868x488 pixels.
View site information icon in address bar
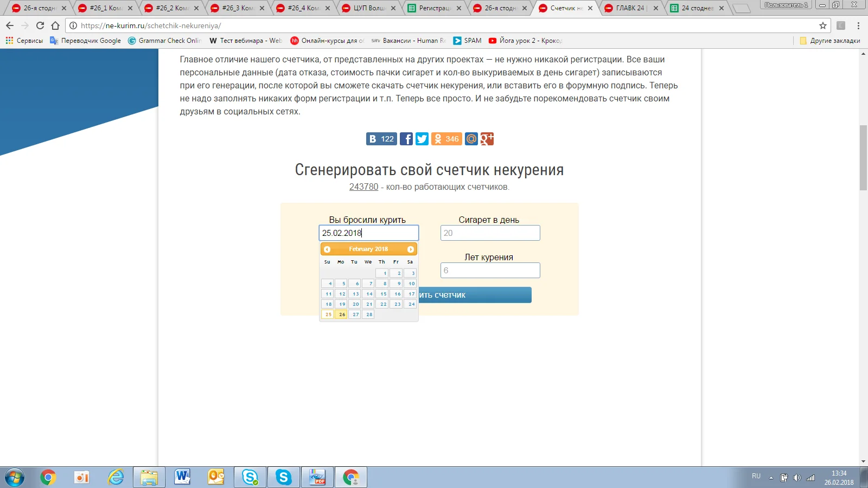73,25
